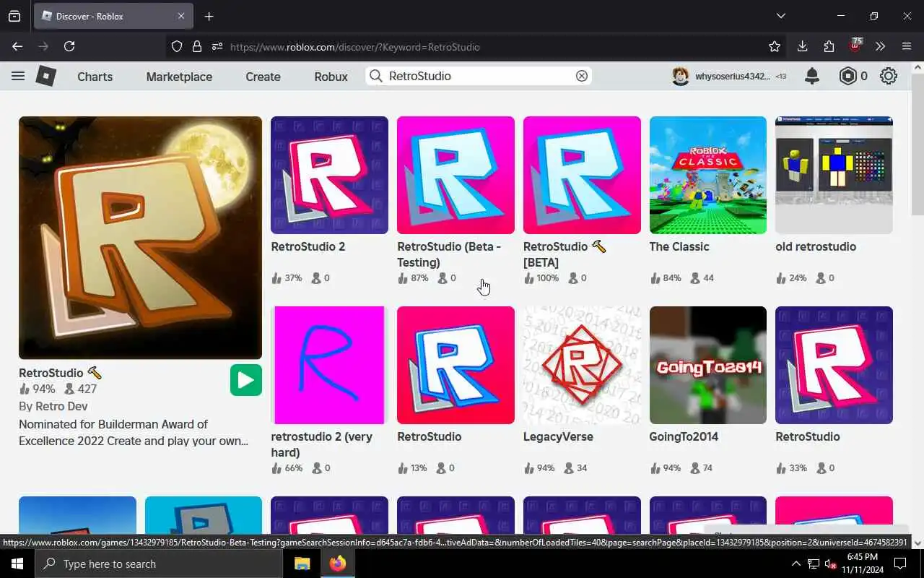Image resolution: width=924 pixels, height=578 pixels.
Task: Open a new browser tab
Action: tap(209, 16)
